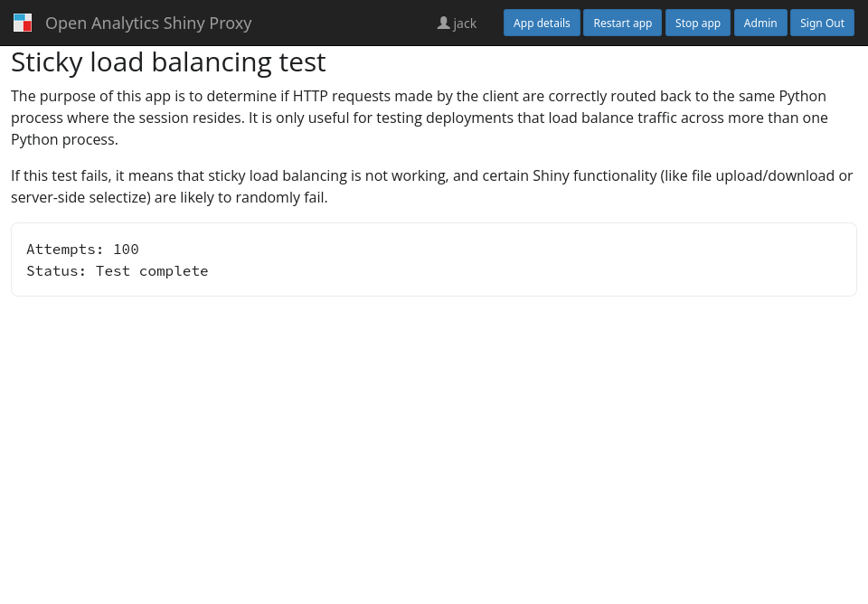The image size is (868, 604).
Task: Click the Attempts label in the output
Action: pyautogui.click(x=64, y=250)
